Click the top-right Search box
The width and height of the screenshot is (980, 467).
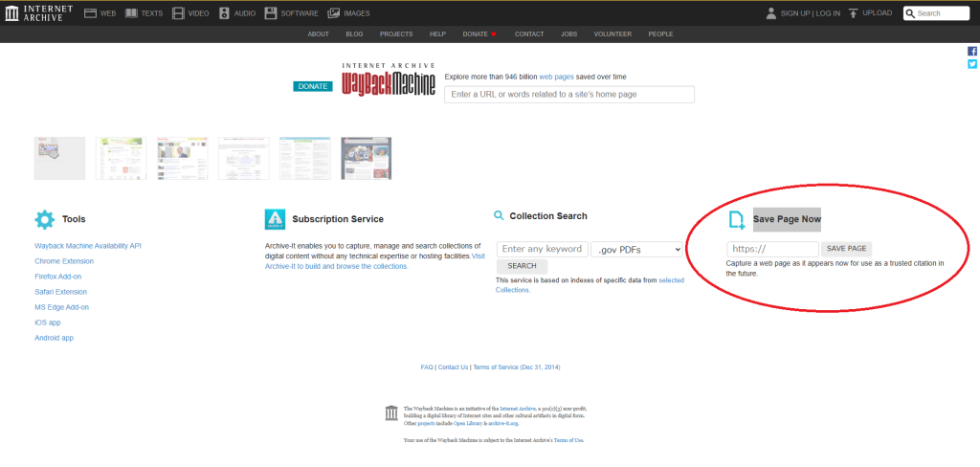[936, 13]
